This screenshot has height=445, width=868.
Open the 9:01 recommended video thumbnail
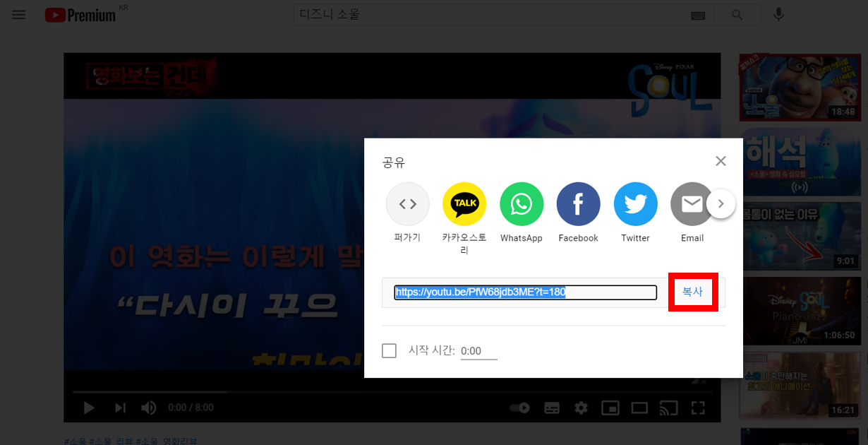[800, 237]
